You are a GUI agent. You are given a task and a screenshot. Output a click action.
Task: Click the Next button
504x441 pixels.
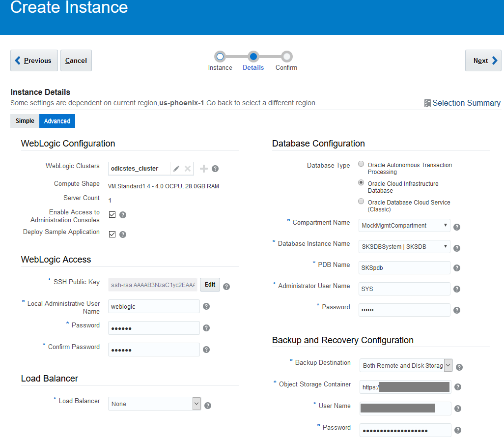click(483, 60)
